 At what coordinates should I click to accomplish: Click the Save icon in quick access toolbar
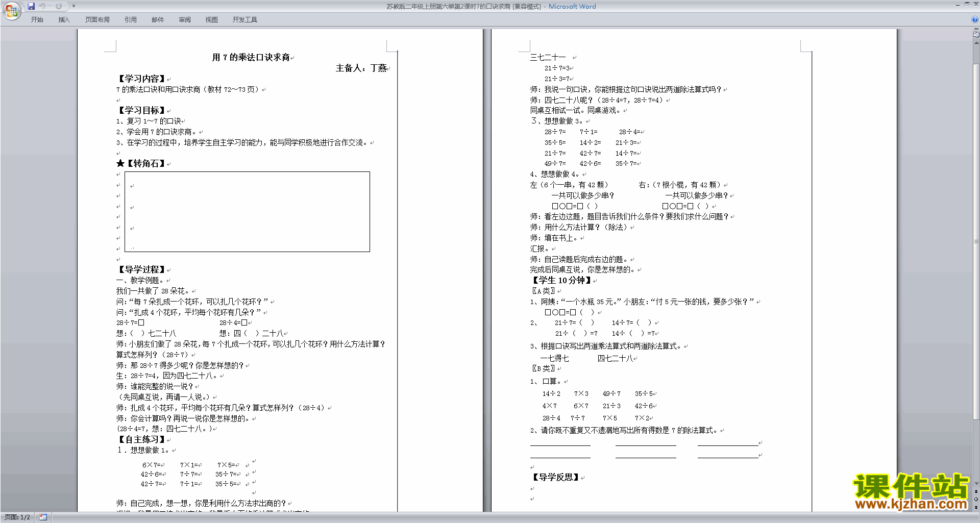31,6
